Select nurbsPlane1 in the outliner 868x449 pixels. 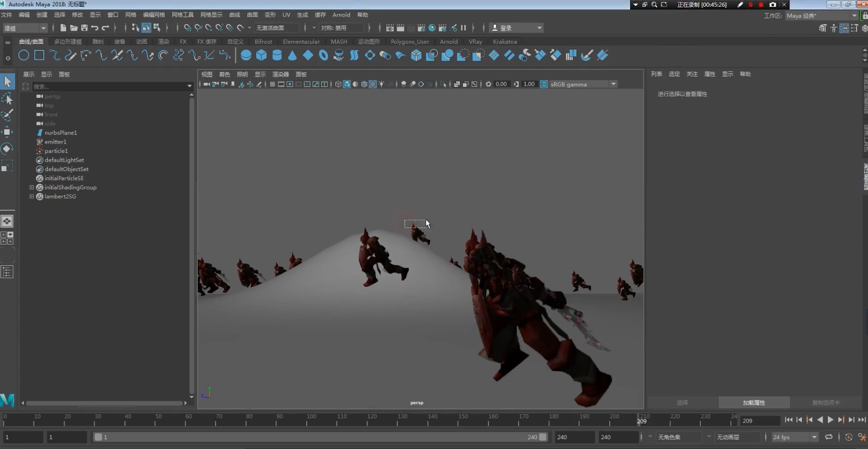coord(60,133)
